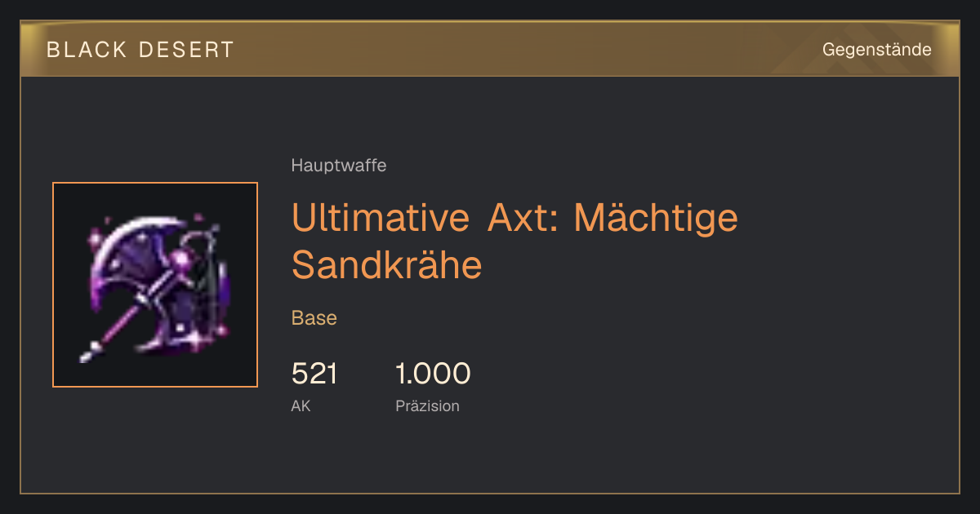Image resolution: width=980 pixels, height=514 pixels.
Task: Open the BLACK DESERT logo text
Action: pyautogui.click(x=140, y=50)
